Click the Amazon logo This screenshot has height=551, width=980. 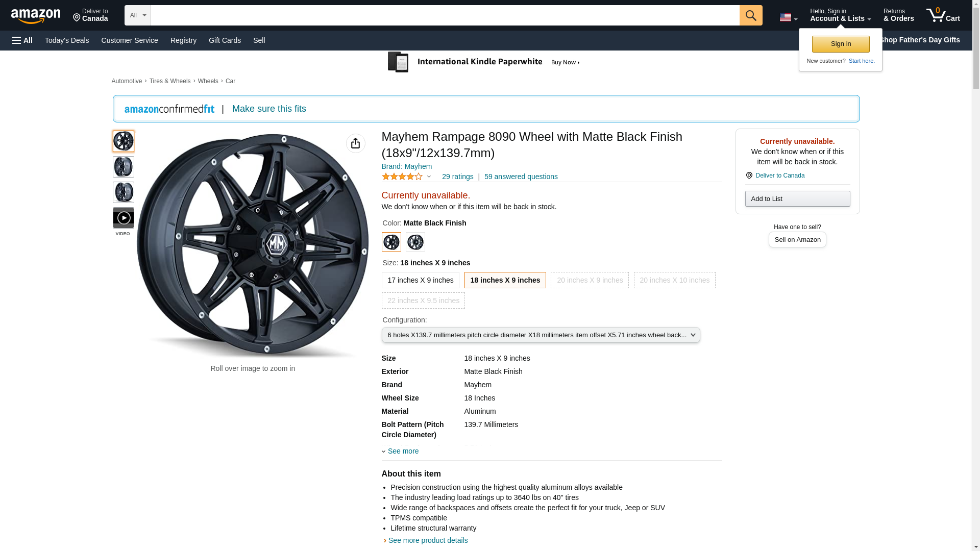(x=36, y=16)
